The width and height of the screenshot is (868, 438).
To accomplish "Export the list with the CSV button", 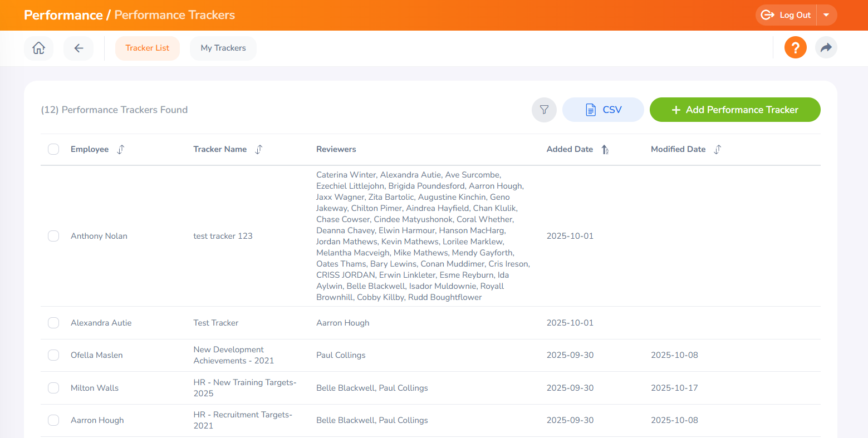I will 603,110.
